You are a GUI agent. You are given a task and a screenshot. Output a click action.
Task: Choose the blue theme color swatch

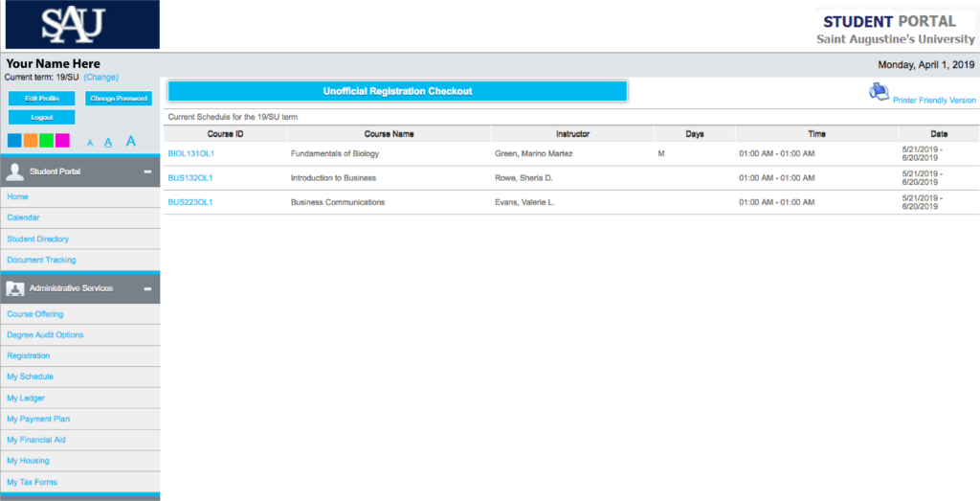14,140
